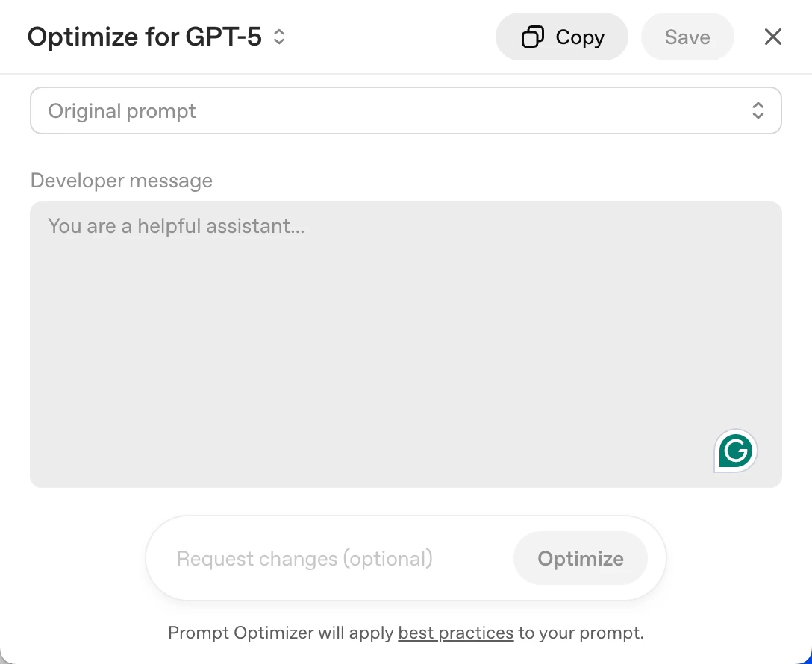Screen dimensions: 812x664
Task: Click the Grammarly icon in the text area
Action: pyautogui.click(x=736, y=451)
